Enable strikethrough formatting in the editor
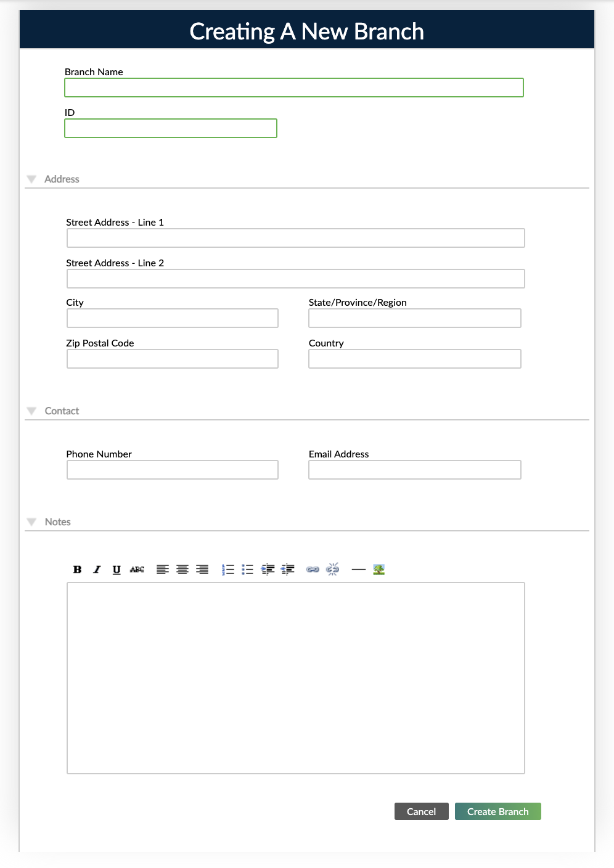The height and width of the screenshot is (868, 614). pos(137,569)
